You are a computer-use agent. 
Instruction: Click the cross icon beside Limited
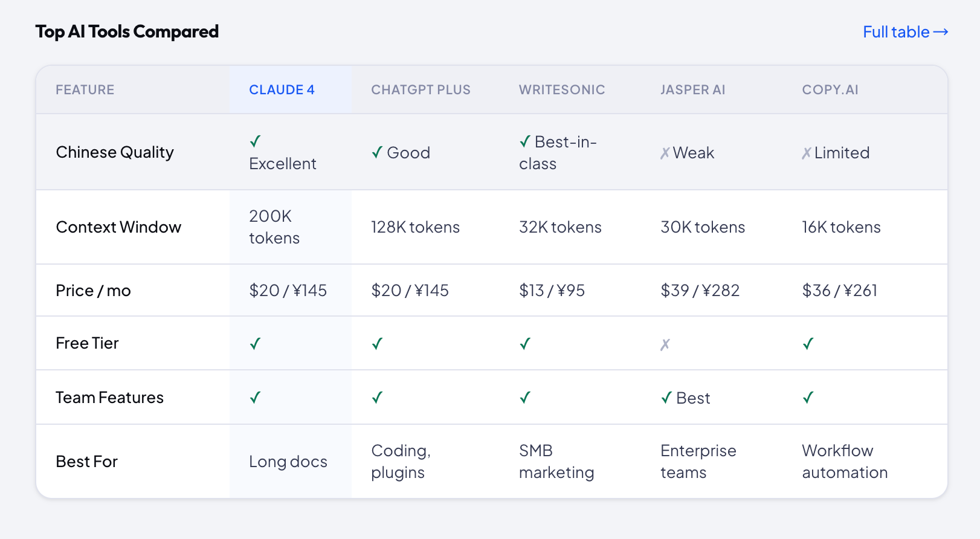[807, 153]
